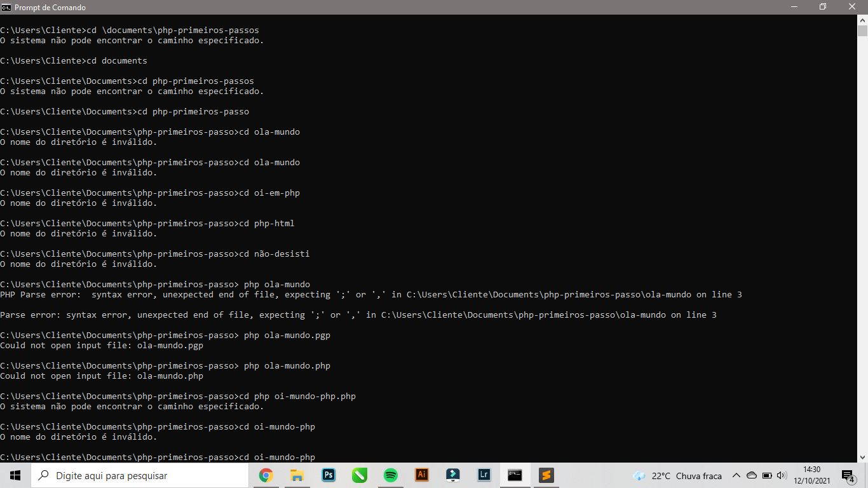Screen dimensions: 868x488
Task: Click the scrollbar up arrow in Command Prompt
Action: point(862,20)
